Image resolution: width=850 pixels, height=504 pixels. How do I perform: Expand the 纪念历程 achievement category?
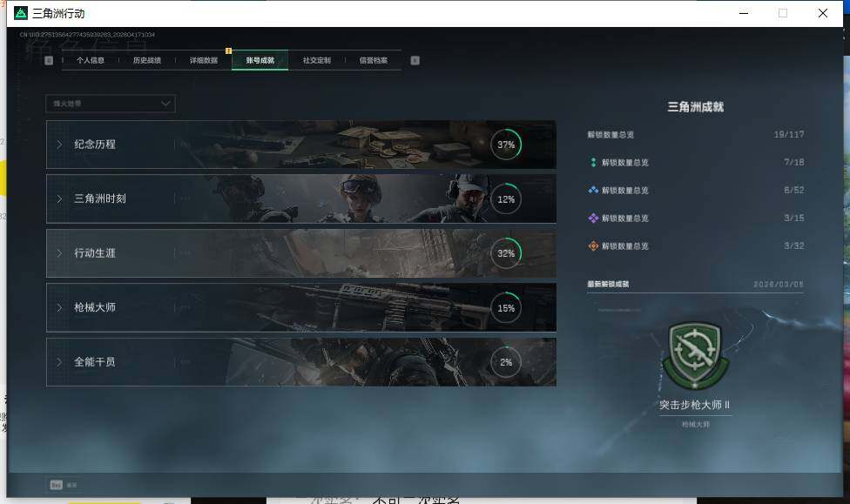pyautogui.click(x=300, y=144)
